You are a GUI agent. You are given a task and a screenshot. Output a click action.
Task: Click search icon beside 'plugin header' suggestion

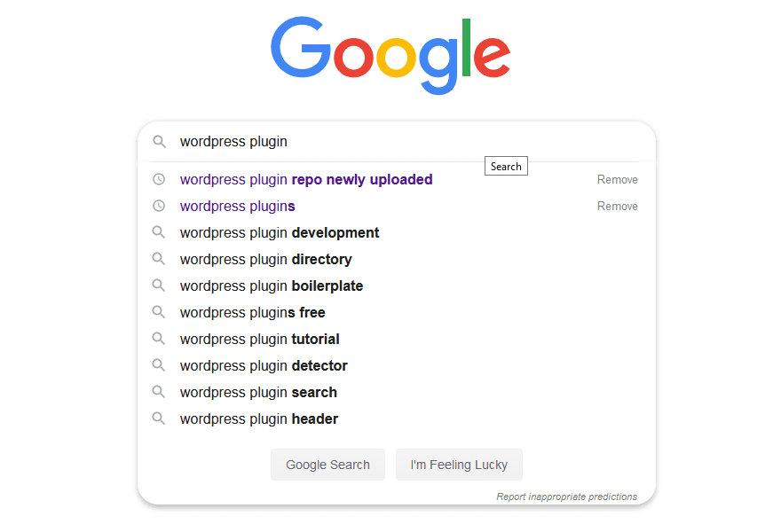pyautogui.click(x=159, y=419)
